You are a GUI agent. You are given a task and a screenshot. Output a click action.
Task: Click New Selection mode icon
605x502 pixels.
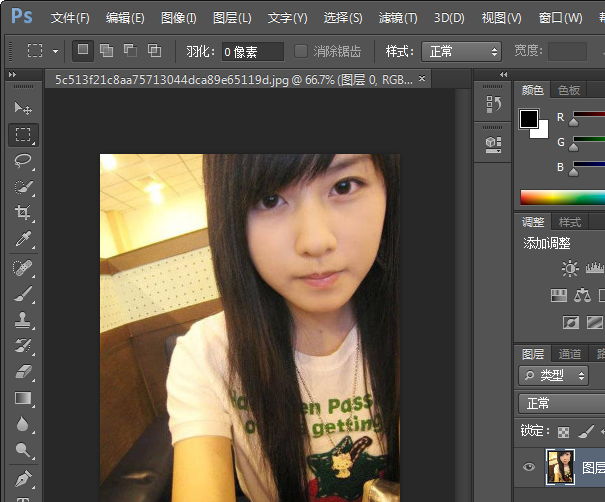coord(83,51)
